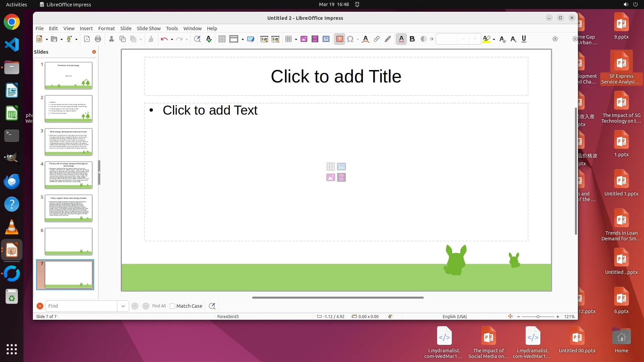Screen dimensions: 644x362
Task: Open the Find history dropdown arrow
Action: point(123,306)
